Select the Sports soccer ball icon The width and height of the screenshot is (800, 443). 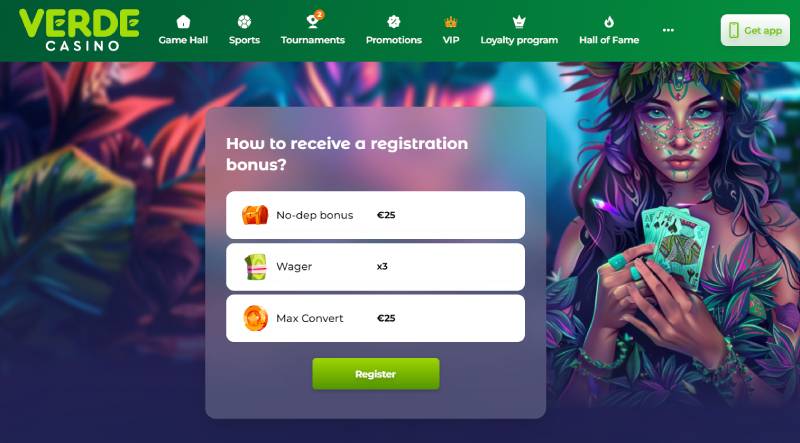(x=244, y=21)
